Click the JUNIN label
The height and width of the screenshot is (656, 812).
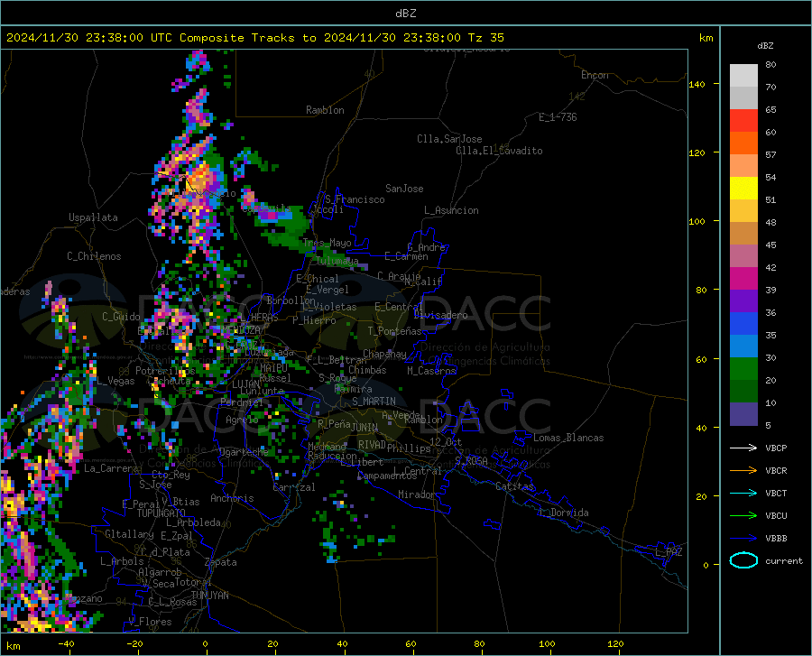click(364, 427)
